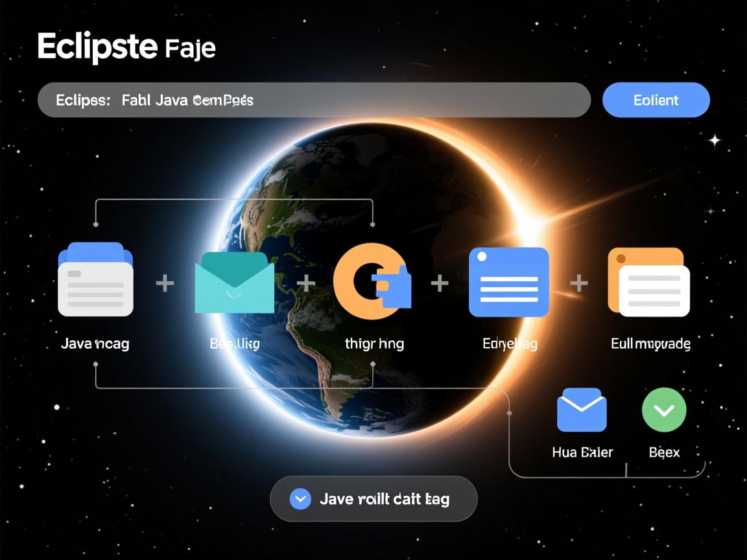Click the Jave roilt dait bag button
Screen dimensions: 747x560
373,499
